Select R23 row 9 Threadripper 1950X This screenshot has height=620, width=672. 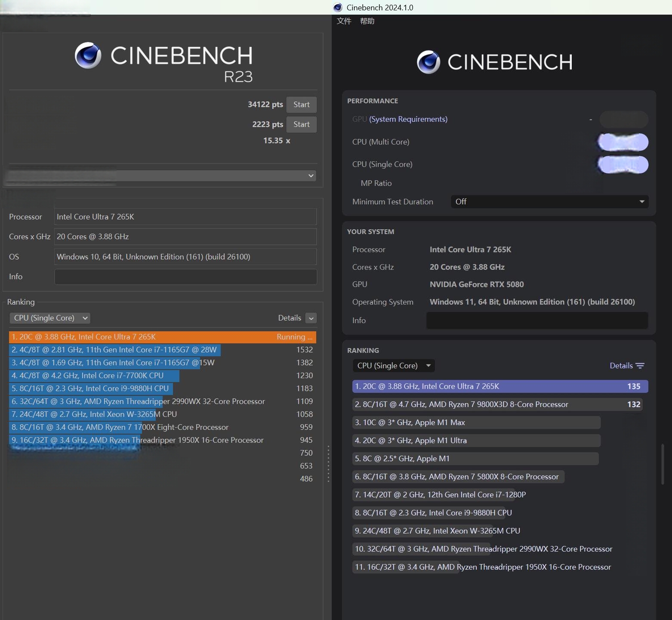163,440
